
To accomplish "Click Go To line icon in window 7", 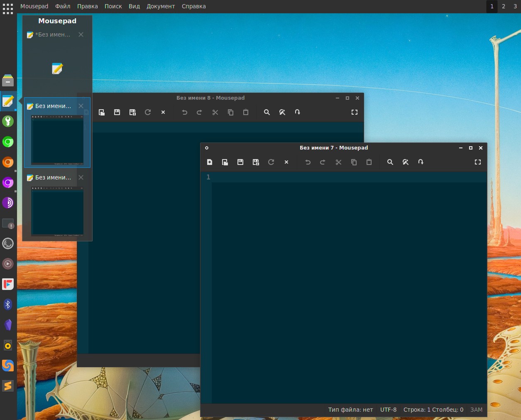I will pyautogui.click(x=421, y=162).
